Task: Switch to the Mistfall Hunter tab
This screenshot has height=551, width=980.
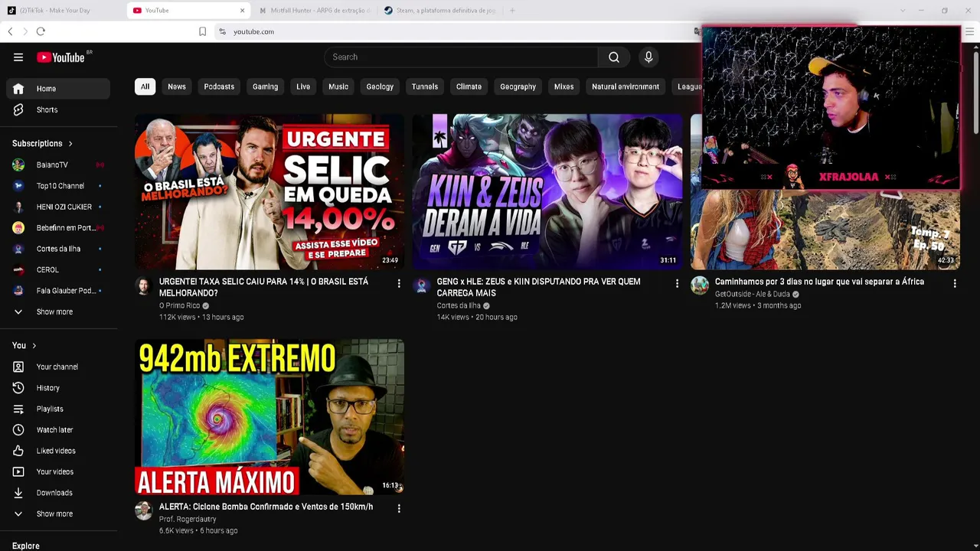Action: point(314,11)
